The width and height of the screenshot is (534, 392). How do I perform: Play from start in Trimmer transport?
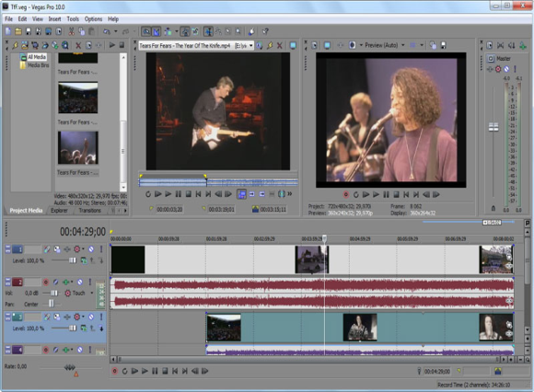point(158,194)
